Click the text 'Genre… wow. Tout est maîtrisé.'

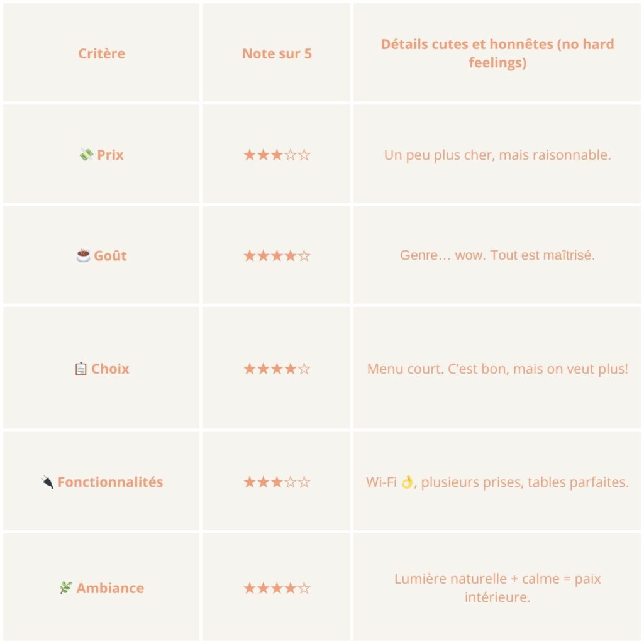497,255
